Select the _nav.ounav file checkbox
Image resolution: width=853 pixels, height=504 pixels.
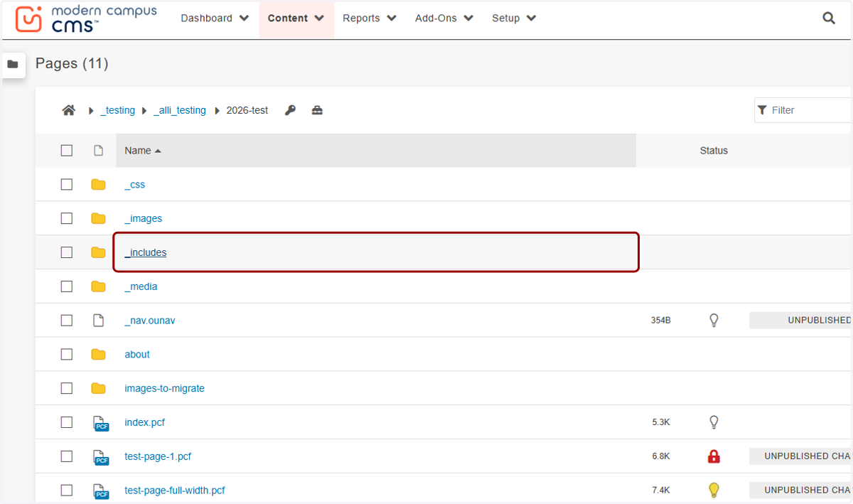point(67,321)
